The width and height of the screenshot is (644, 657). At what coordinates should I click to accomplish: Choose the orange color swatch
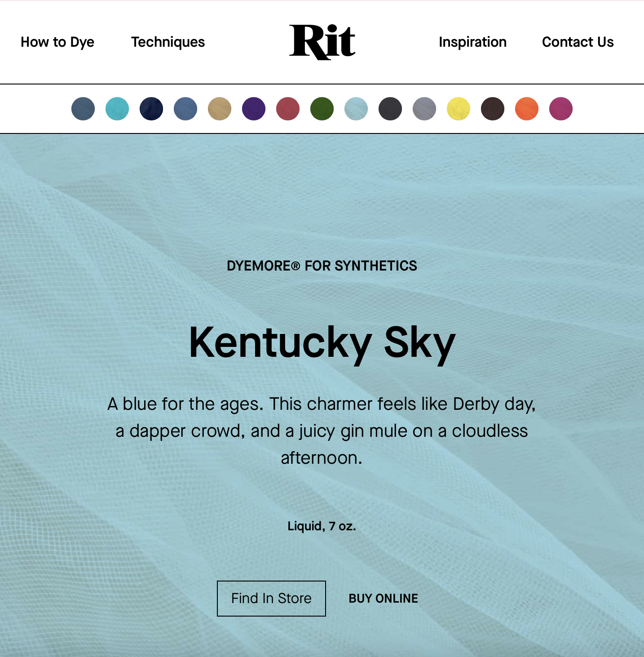(527, 109)
